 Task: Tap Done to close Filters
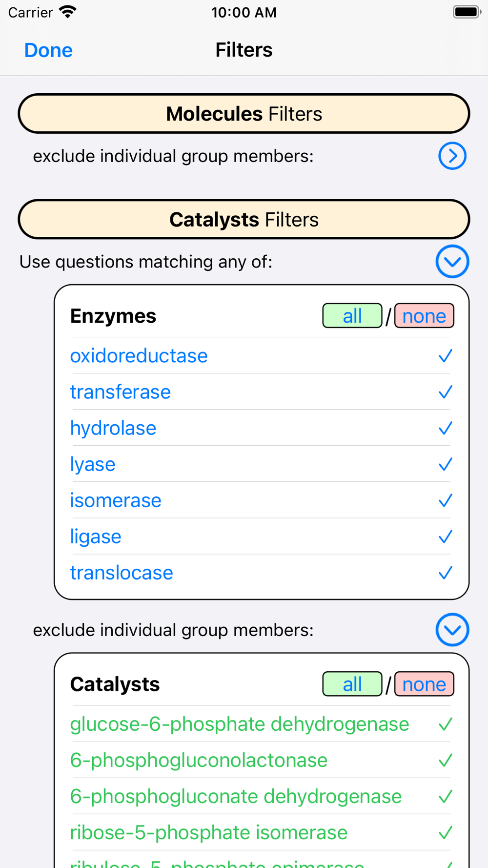[48, 50]
